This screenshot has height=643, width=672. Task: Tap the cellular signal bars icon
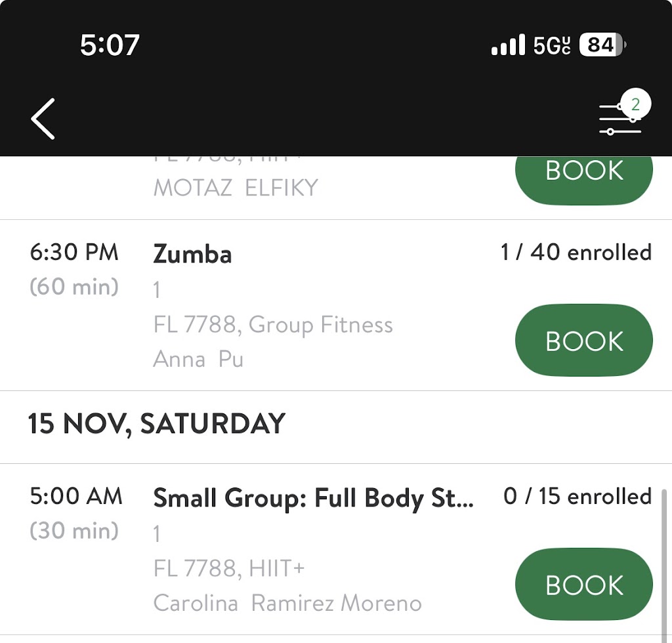click(x=509, y=45)
